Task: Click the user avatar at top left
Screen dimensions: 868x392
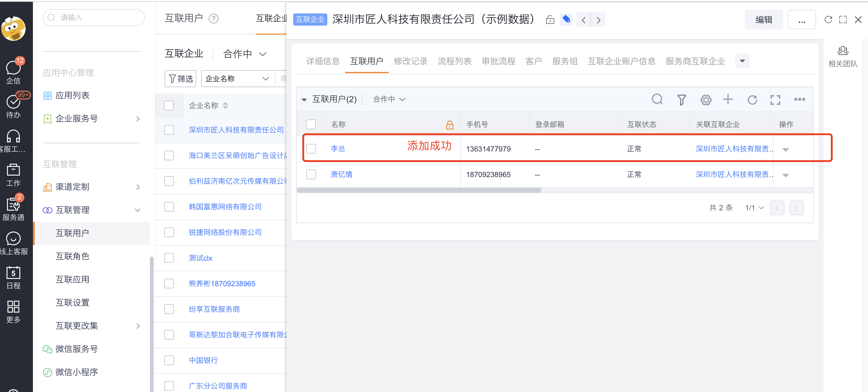Action: (x=13, y=29)
